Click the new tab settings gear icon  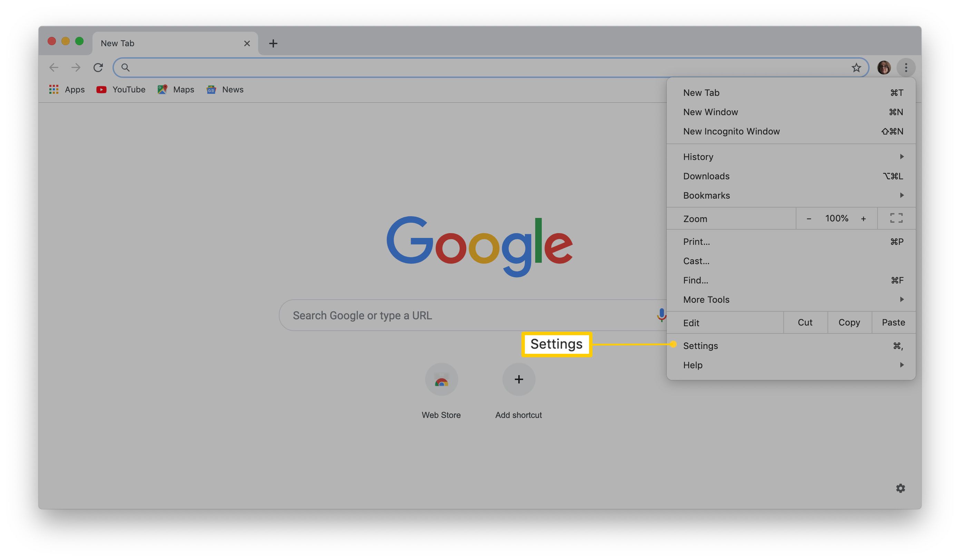900,488
